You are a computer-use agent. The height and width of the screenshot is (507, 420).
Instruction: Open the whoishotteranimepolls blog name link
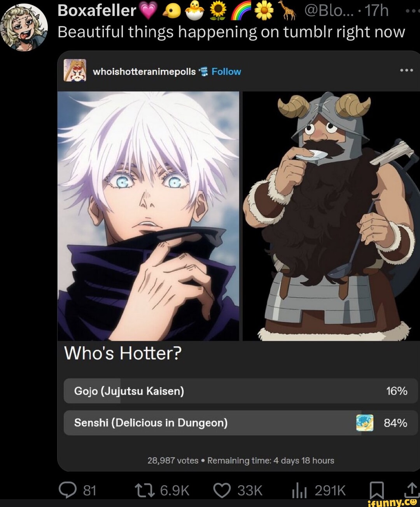pyautogui.click(x=144, y=72)
